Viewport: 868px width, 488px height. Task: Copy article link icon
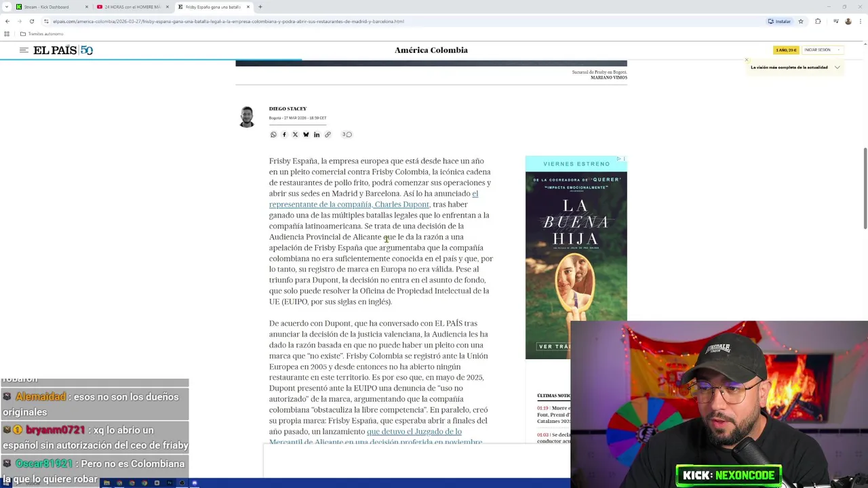[x=328, y=135]
